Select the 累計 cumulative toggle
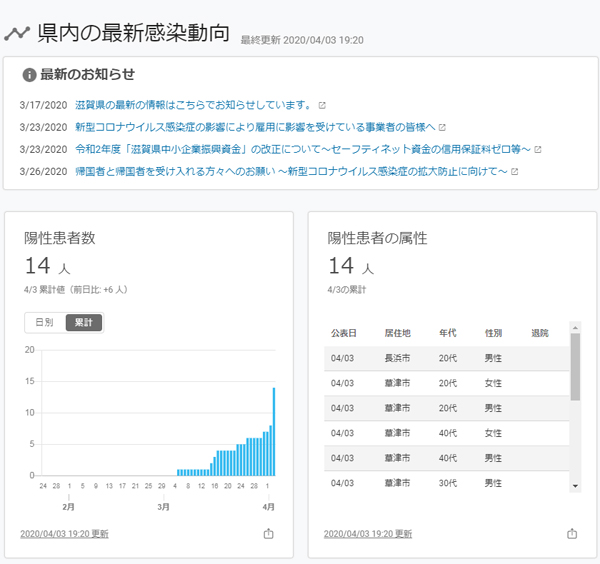The height and width of the screenshot is (564, 600). pyautogui.click(x=83, y=323)
